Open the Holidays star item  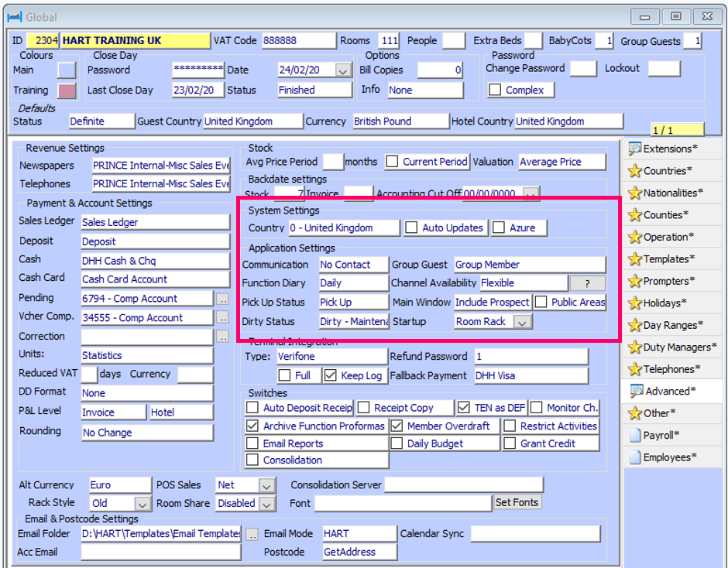[x=671, y=303]
